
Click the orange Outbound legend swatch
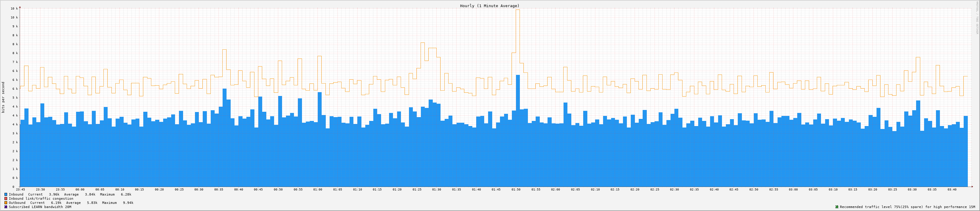click(6, 203)
